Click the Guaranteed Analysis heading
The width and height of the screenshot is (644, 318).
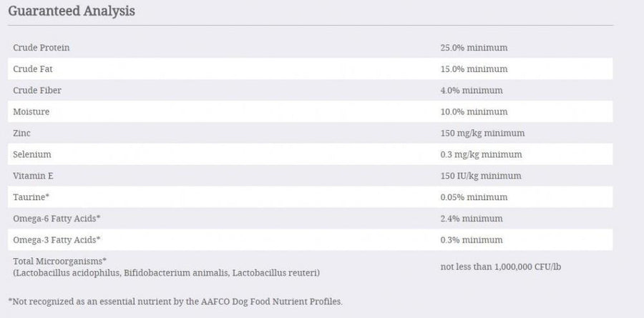click(x=72, y=11)
